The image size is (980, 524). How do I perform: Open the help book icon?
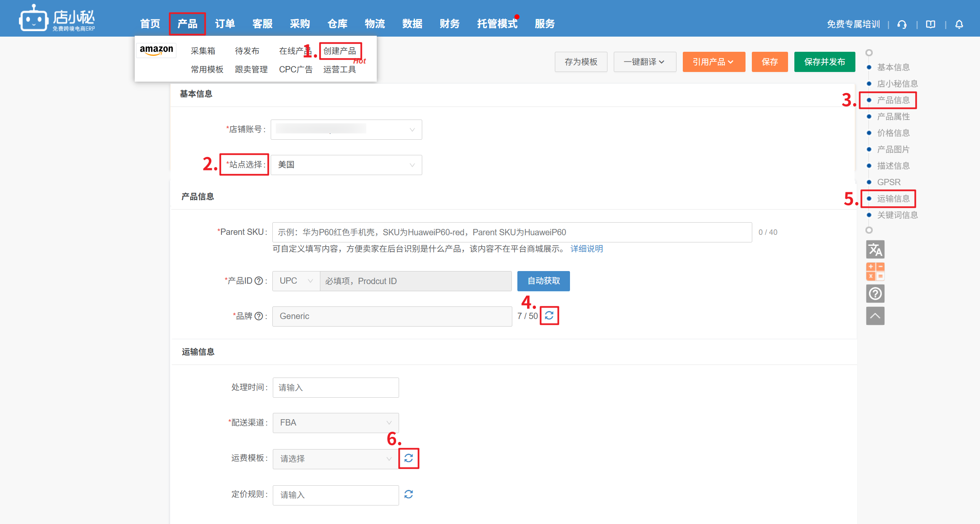coord(930,24)
